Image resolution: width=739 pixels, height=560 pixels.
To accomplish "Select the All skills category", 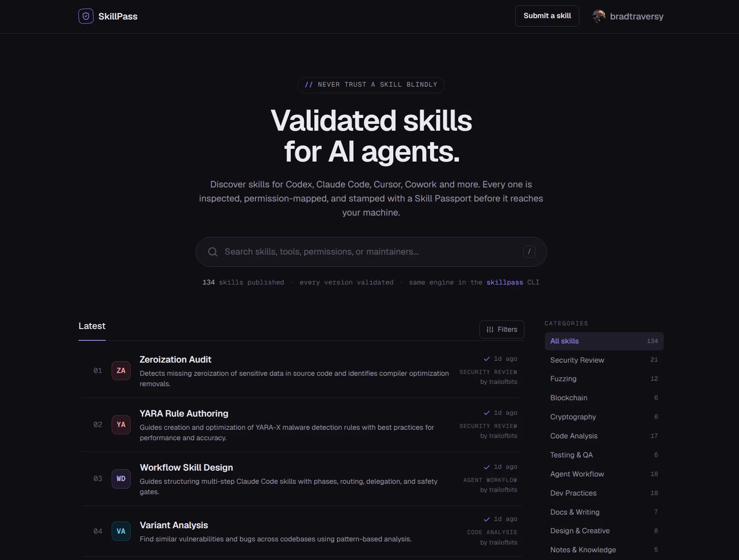I will 604,341.
